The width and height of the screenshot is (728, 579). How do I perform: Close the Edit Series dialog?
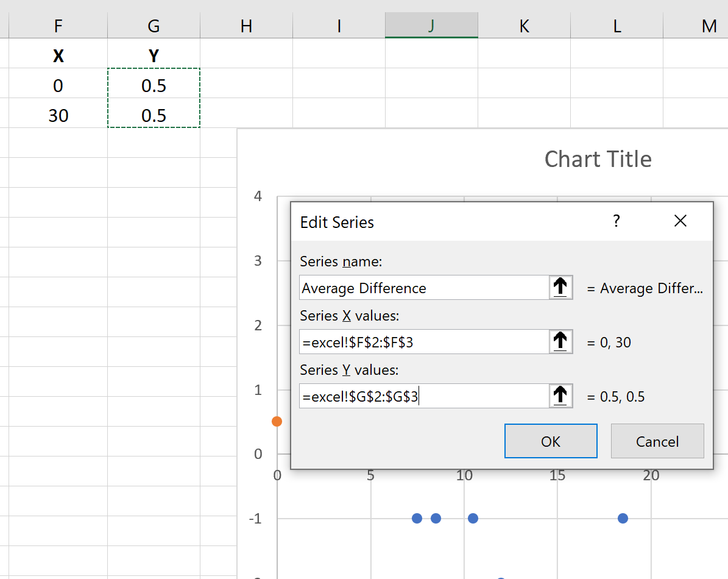(x=680, y=221)
